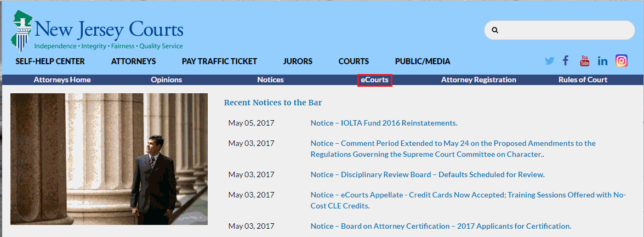Open the Facebook social icon
Viewport: 644px width, 237px height.
pyautogui.click(x=566, y=60)
